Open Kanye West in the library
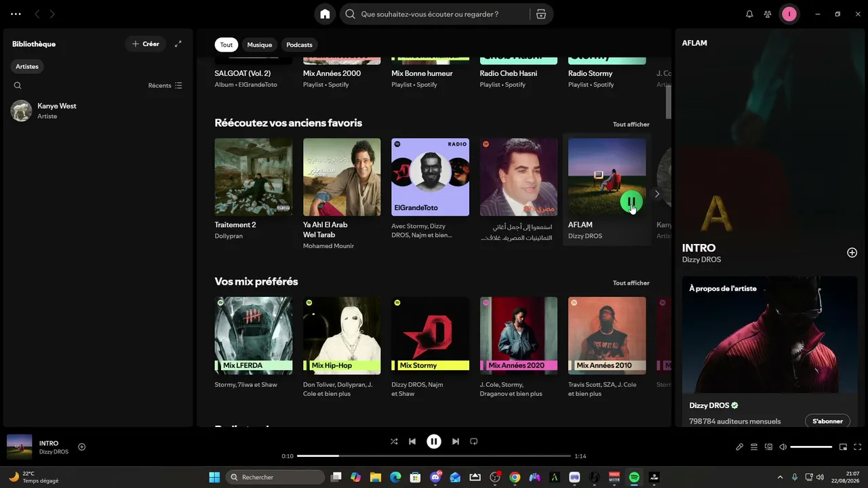 pyautogui.click(x=98, y=110)
